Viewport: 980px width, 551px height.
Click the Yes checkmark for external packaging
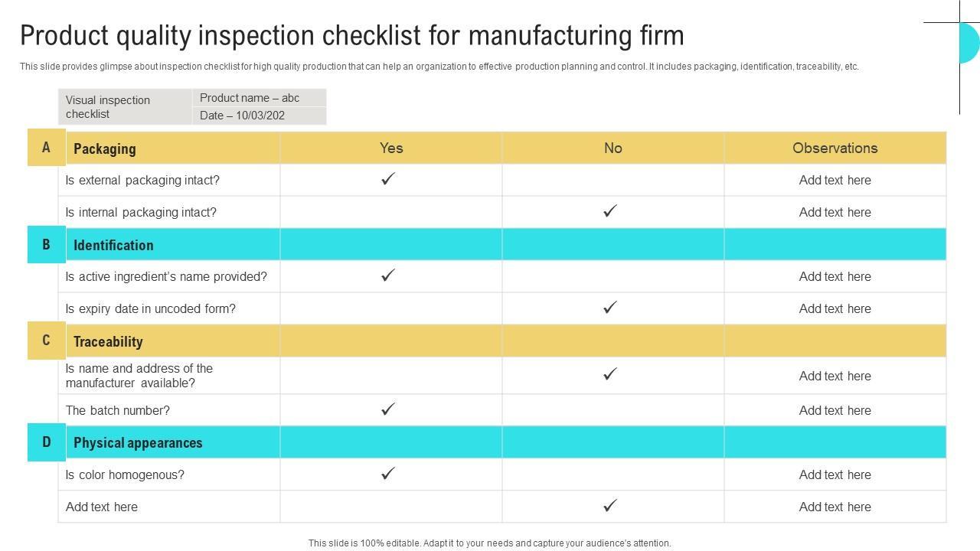coord(388,179)
